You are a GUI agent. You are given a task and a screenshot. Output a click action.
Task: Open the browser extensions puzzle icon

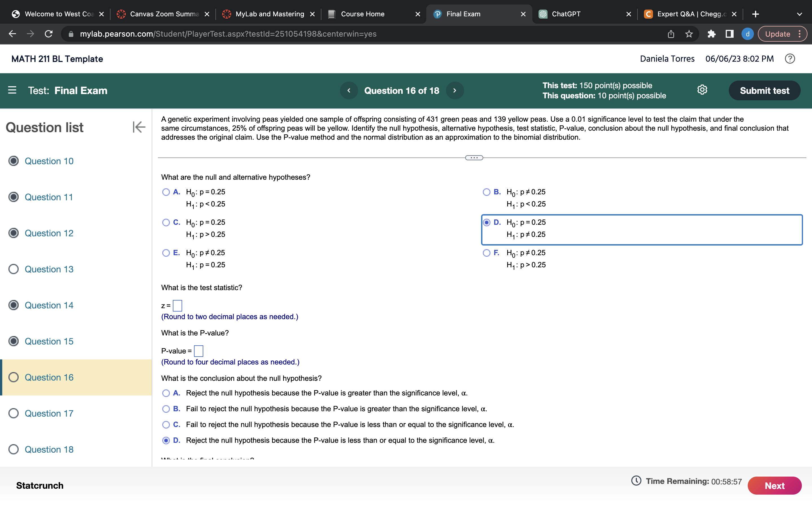[712, 34]
